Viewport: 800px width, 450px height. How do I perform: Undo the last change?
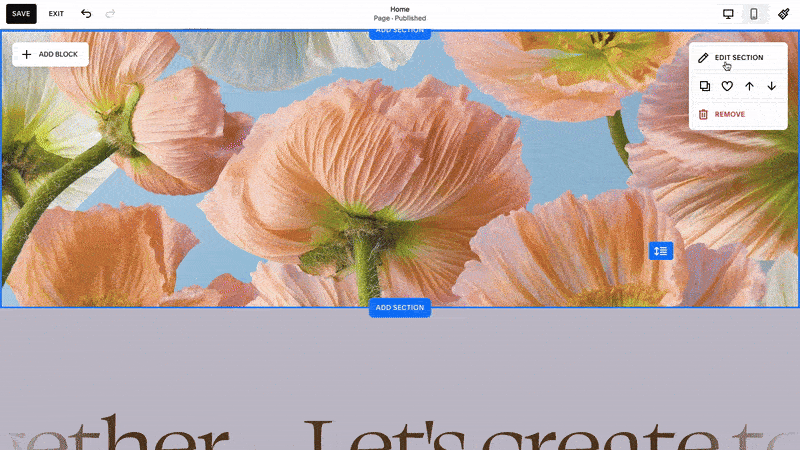pos(86,14)
